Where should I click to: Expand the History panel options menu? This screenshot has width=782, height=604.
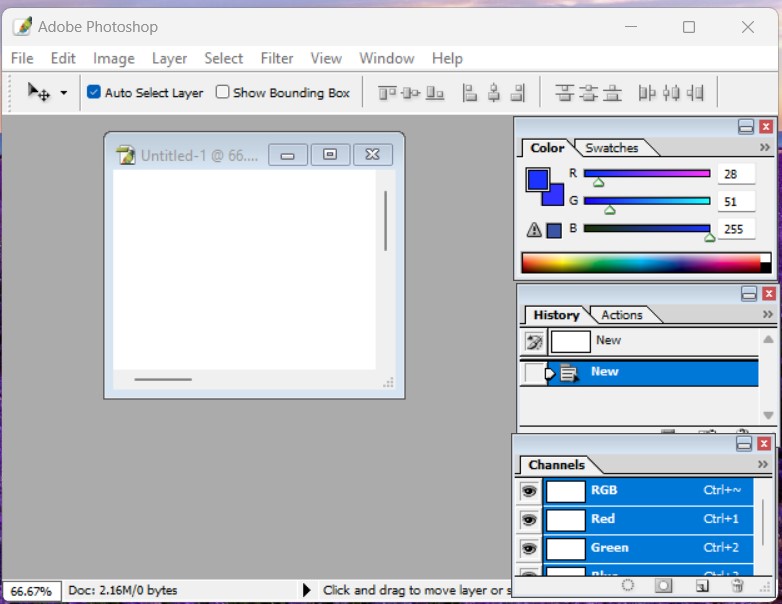pyautogui.click(x=767, y=315)
